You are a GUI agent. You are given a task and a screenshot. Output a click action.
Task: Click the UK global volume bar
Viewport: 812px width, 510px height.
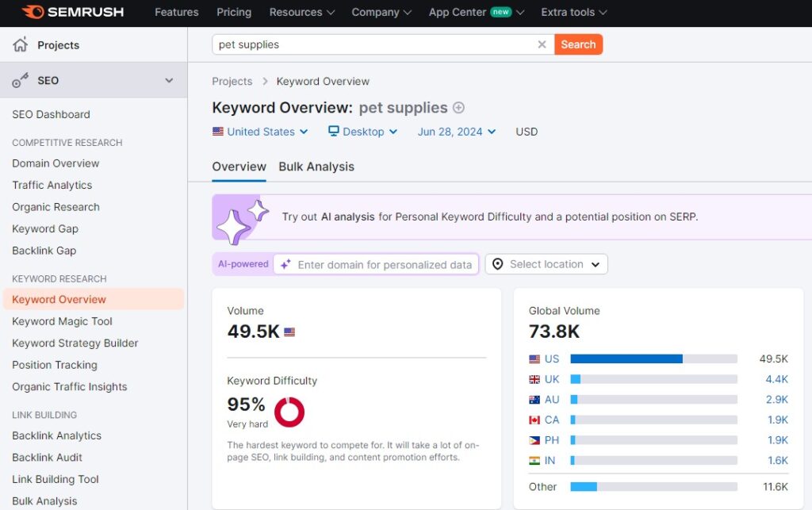(x=653, y=379)
